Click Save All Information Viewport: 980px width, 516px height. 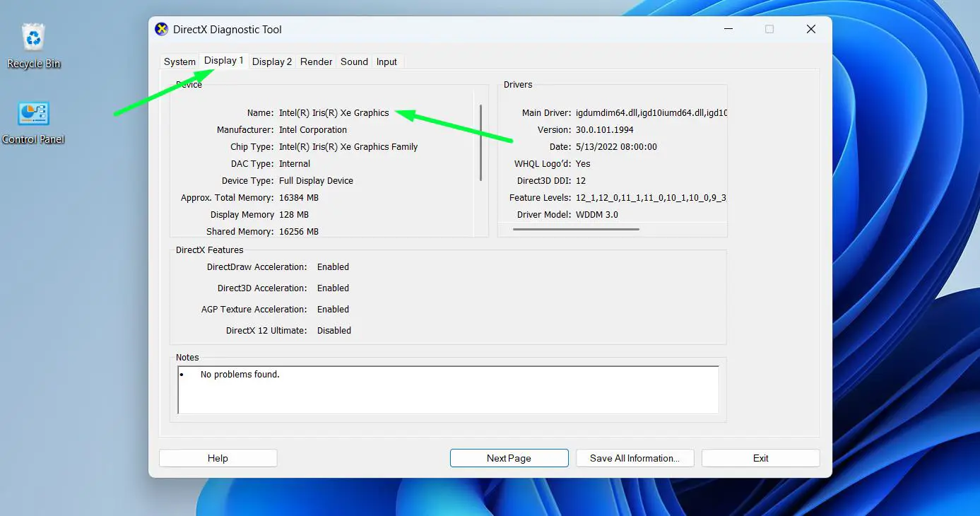[x=634, y=457]
